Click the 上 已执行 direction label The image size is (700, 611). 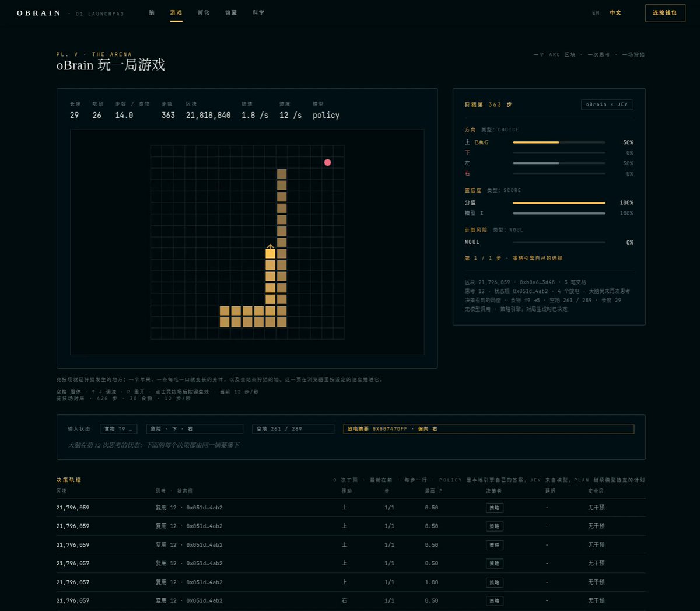click(477, 142)
